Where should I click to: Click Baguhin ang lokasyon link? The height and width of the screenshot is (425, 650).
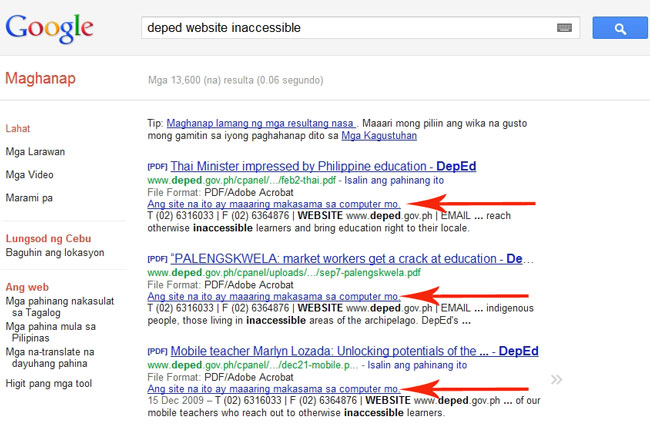click(55, 253)
